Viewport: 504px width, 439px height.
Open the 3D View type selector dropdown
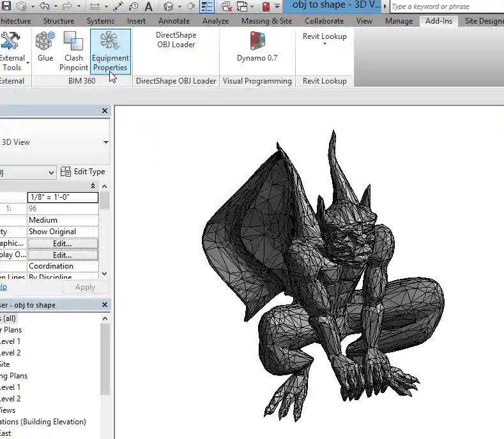click(x=105, y=142)
